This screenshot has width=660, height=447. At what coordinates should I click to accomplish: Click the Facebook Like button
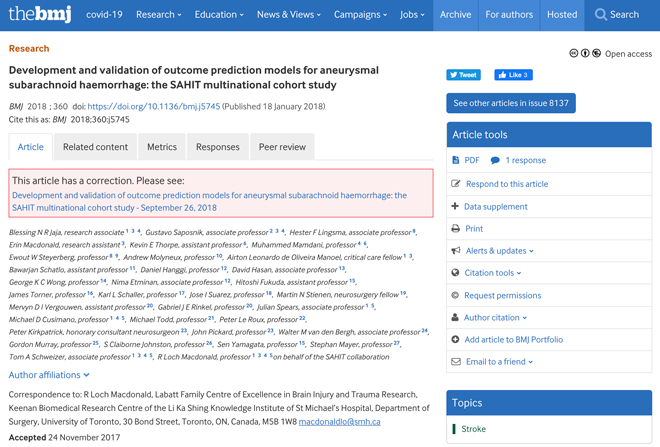pyautogui.click(x=513, y=75)
